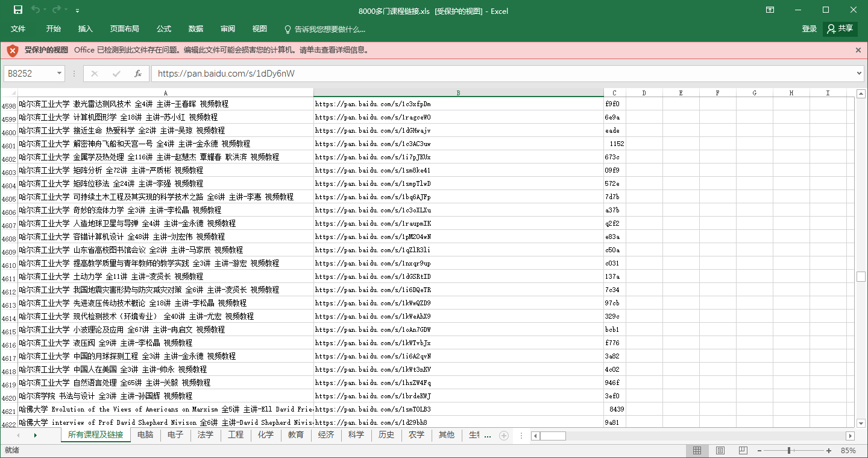The image size is (868, 458).
Task: Click the vertical scrollbar thumb
Action: 861,276
